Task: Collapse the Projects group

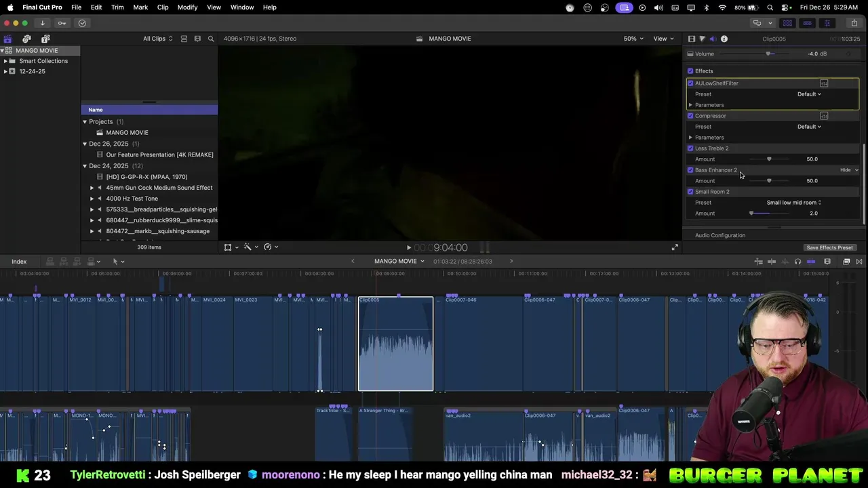Action: pos(85,122)
